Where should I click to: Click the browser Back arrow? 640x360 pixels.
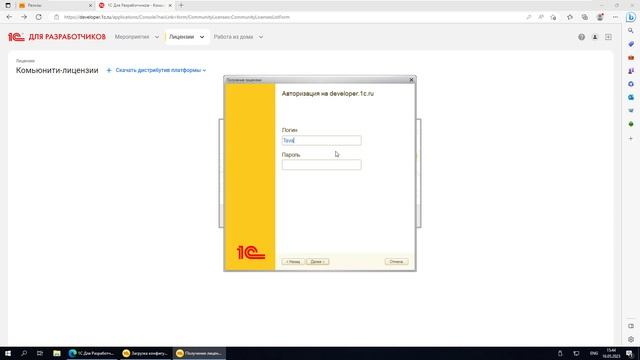(x=9, y=17)
